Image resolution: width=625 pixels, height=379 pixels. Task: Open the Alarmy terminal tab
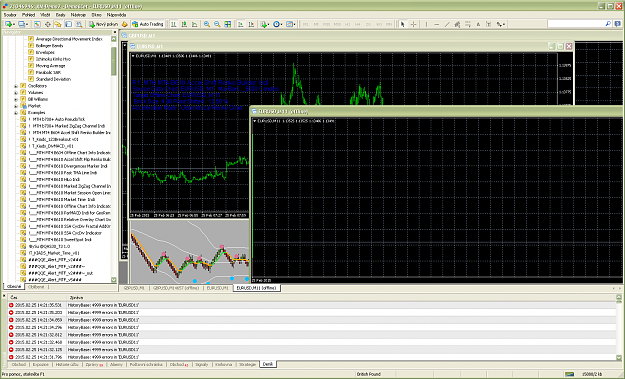(116, 365)
